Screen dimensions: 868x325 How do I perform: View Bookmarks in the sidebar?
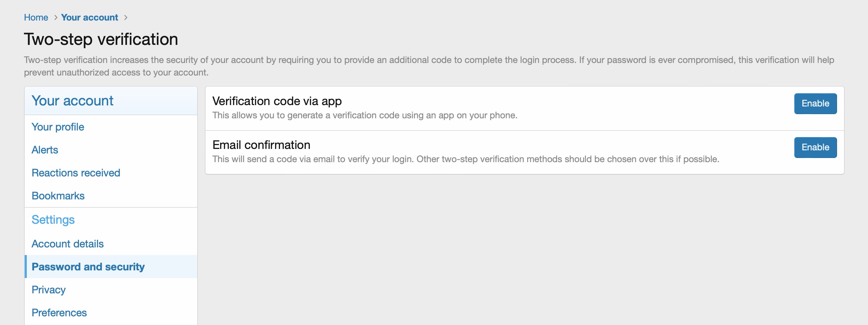coord(58,196)
